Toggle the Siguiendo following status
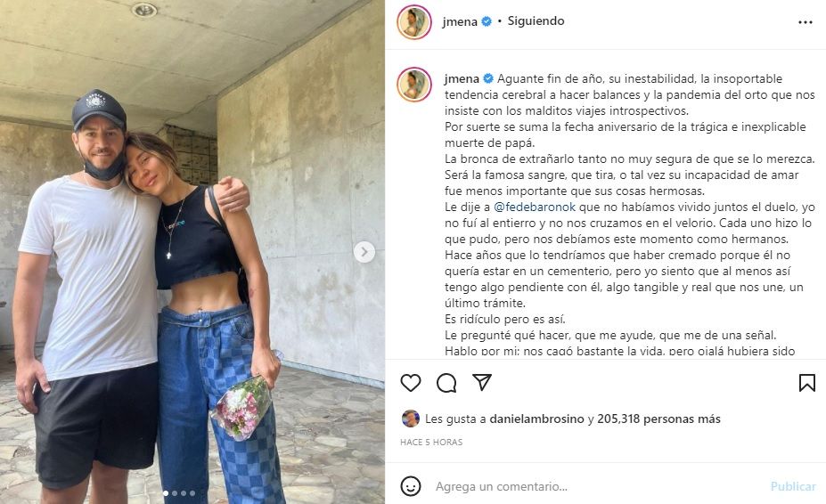 536,21
